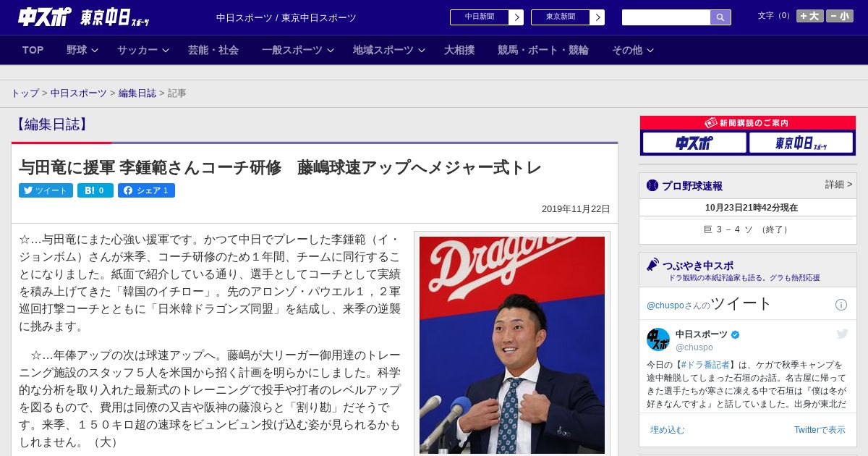This screenshot has width=868, height=456.
Task: Expand the 野球 menu
Action: point(82,50)
